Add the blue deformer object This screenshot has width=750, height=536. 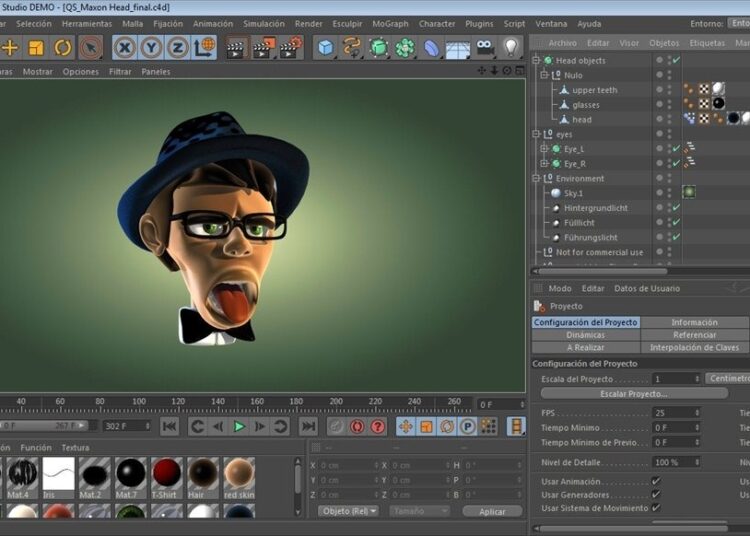tap(431, 48)
